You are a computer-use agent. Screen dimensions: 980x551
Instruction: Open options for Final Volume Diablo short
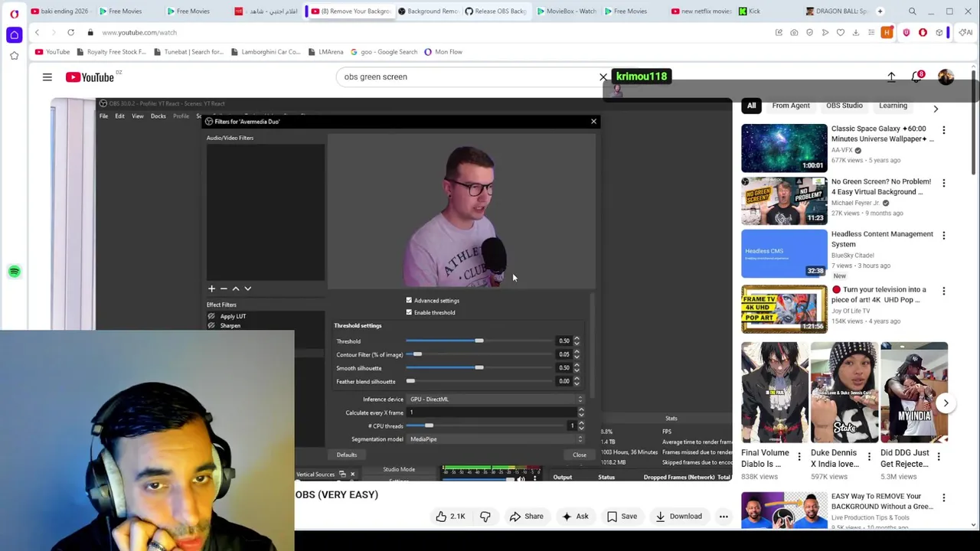pyautogui.click(x=799, y=457)
